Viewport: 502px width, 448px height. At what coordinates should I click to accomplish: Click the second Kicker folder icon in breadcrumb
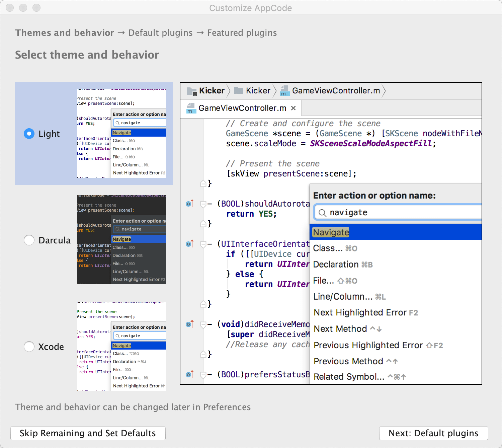(x=238, y=91)
